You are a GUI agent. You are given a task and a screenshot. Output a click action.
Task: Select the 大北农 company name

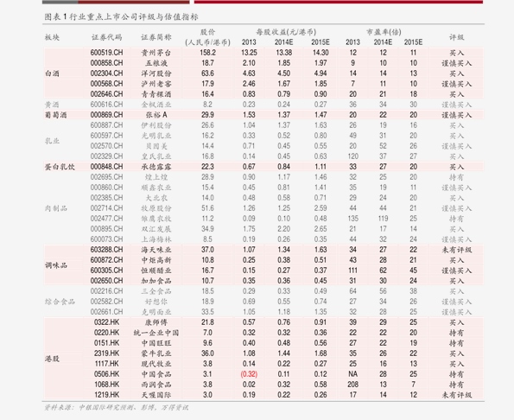(x=156, y=198)
